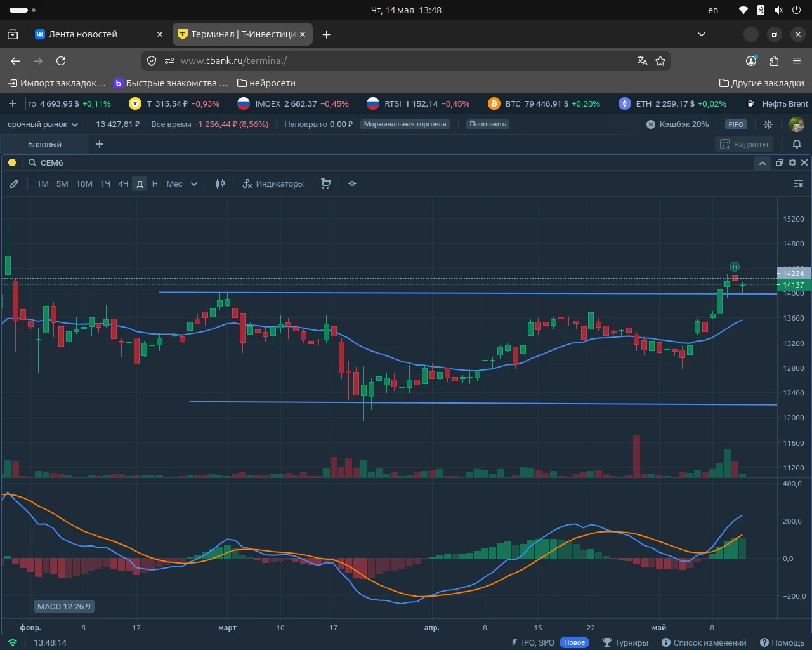Change the chart type with candlestick icon
The image size is (812, 650).
click(220, 184)
